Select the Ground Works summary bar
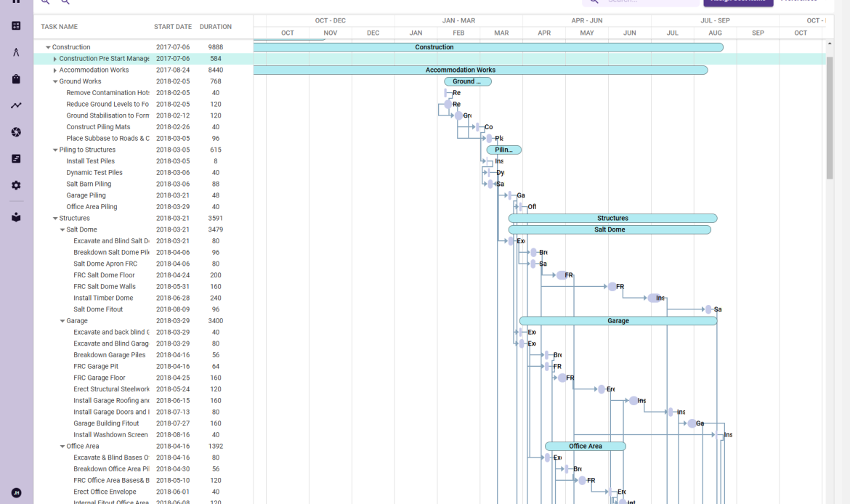850x504 pixels. [x=468, y=81]
